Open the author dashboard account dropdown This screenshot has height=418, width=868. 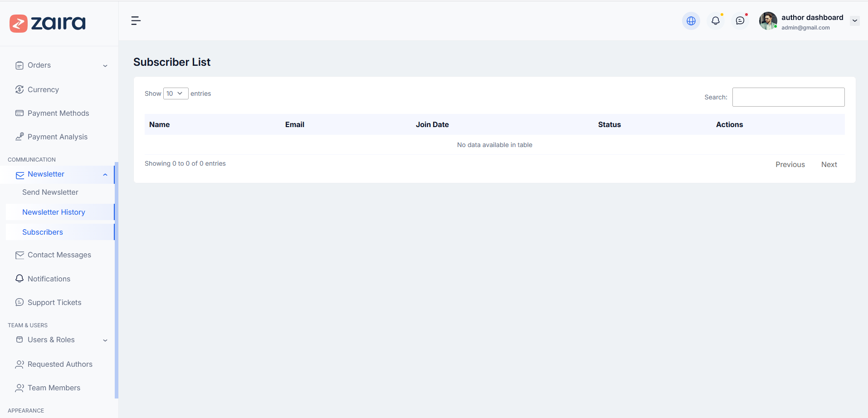point(854,21)
